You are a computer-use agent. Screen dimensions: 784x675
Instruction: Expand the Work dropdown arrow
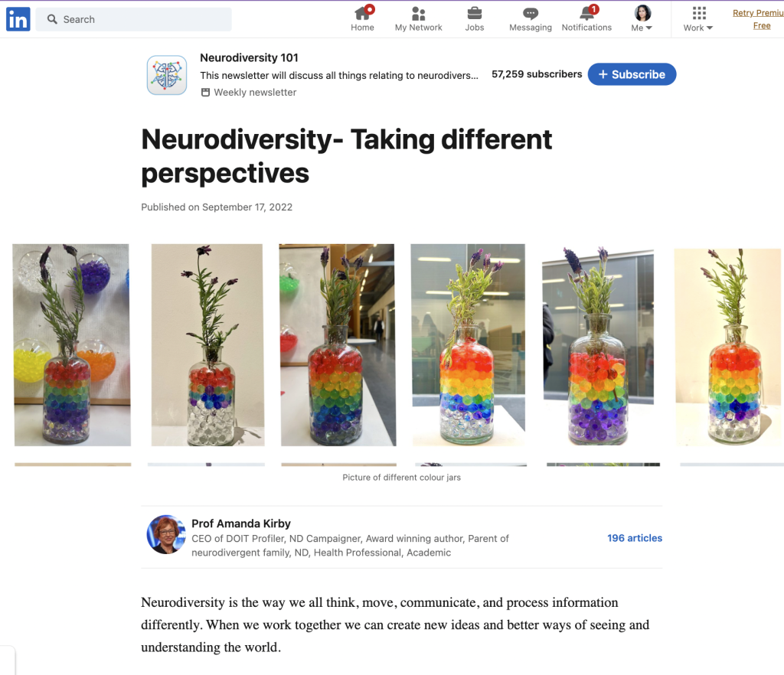pyautogui.click(x=710, y=28)
